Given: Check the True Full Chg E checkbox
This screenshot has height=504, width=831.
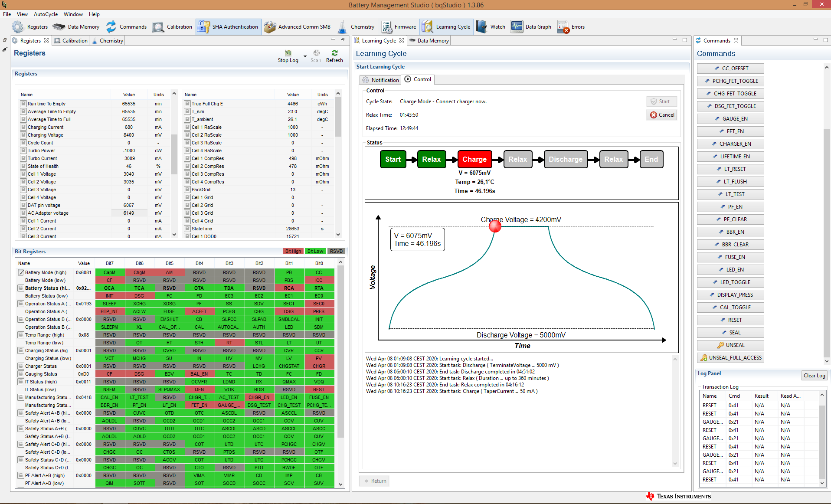Looking at the screenshot, I should pos(187,104).
